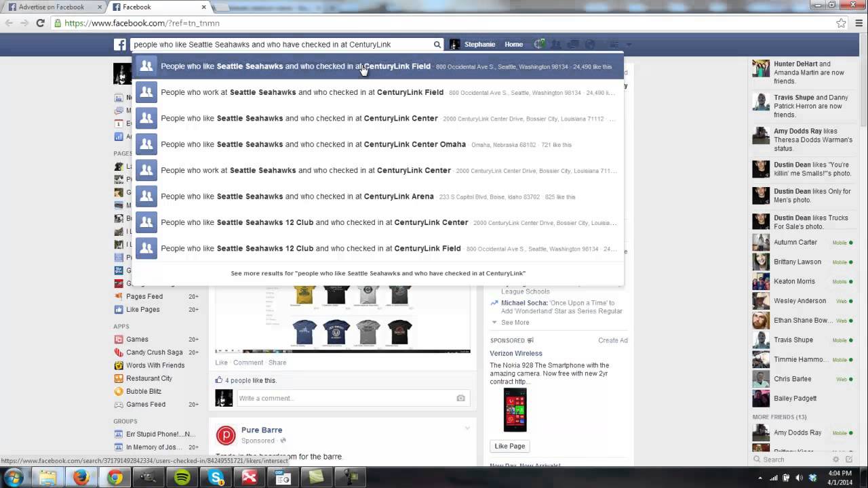Open the privacy shortcuts icon in top bar
This screenshot has width=868, height=488.
[615, 45]
